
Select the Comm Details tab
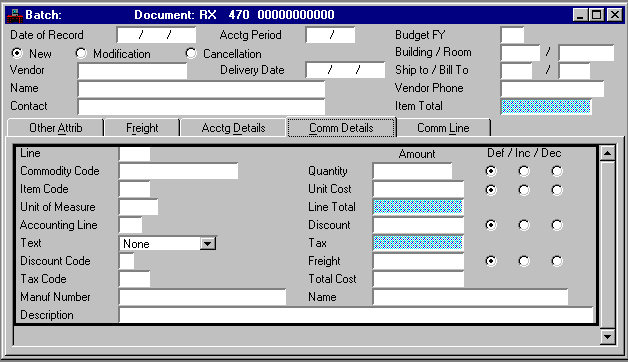pos(341,127)
